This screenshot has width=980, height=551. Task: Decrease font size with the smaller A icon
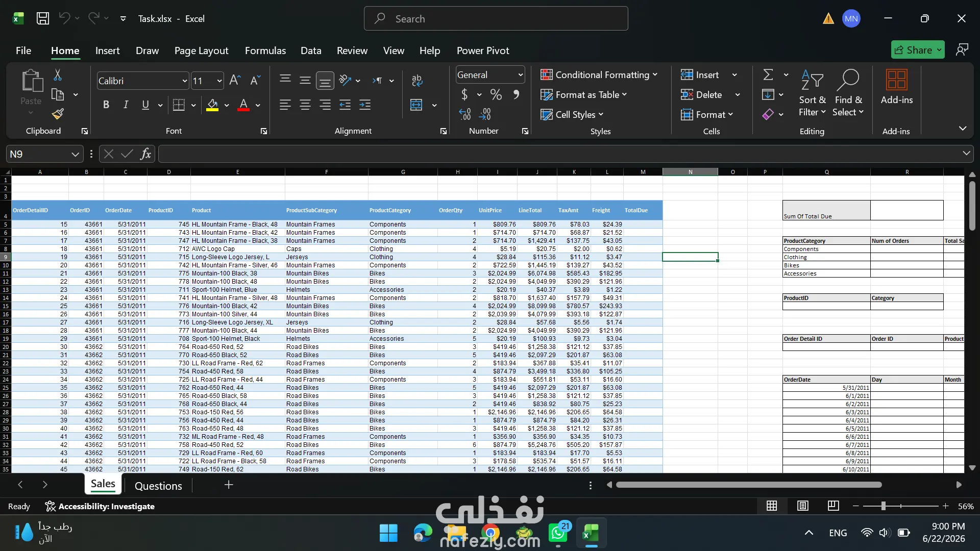[255, 80]
